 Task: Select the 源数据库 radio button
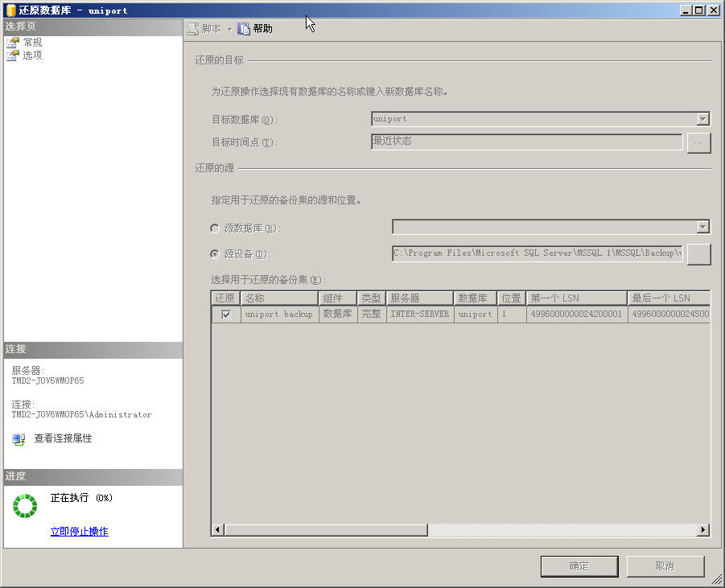tap(214, 227)
